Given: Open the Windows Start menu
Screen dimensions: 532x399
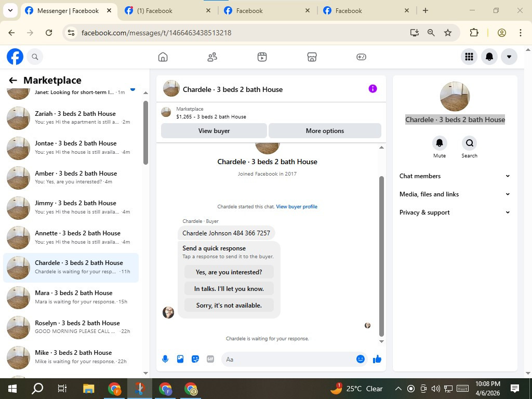Looking at the screenshot, I should pos(12,389).
